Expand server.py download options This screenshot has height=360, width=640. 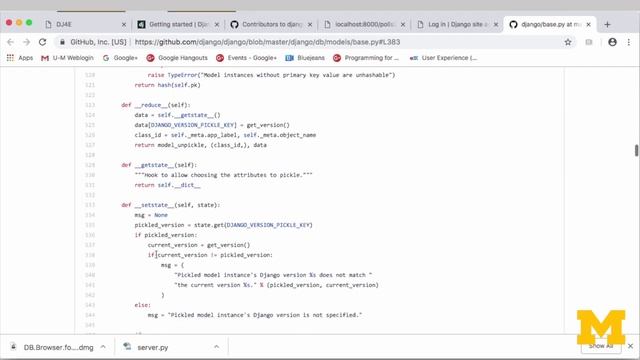click(x=216, y=347)
